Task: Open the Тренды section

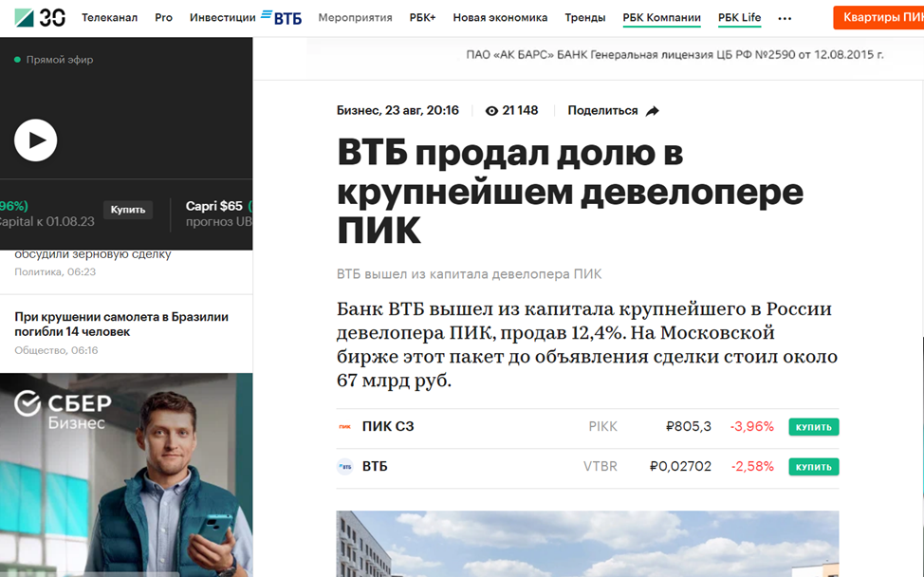Action: click(x=585, y=18)
